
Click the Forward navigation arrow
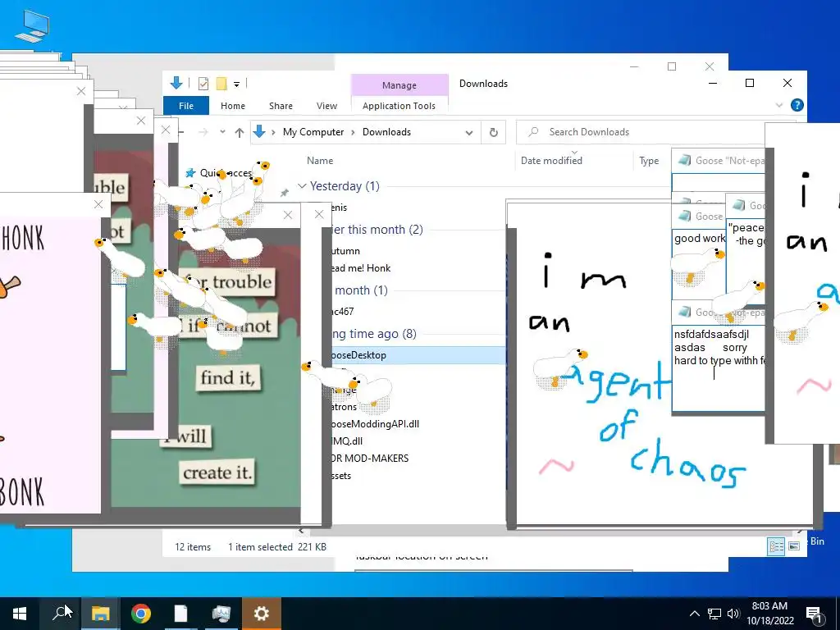(203, 132)
